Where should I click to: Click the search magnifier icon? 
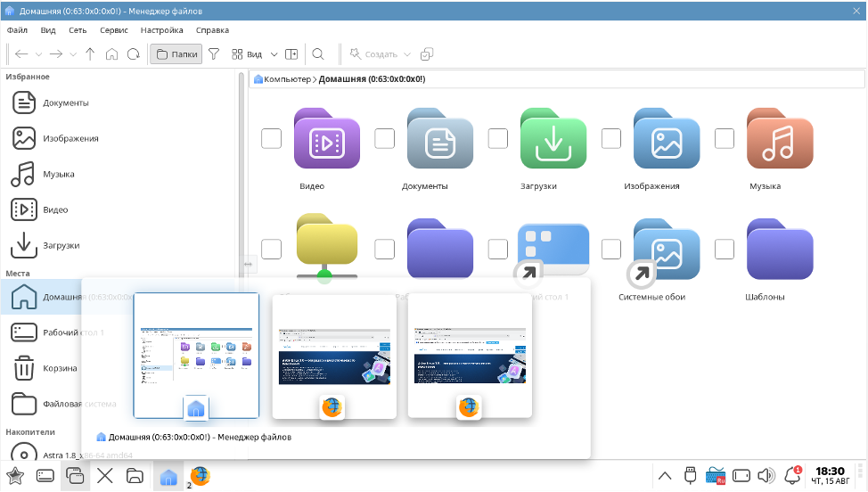[x=318, y=54]
